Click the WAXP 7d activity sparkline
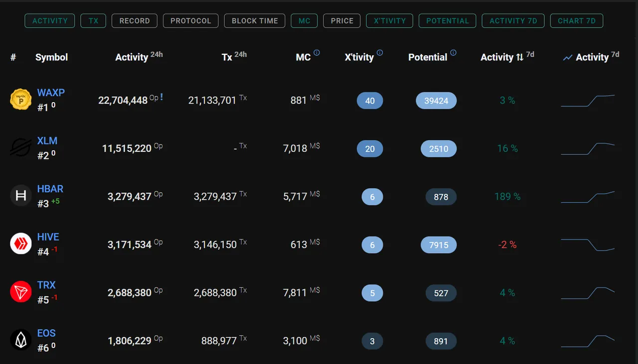The image size is (638, 364). click(x=588, y=101)
